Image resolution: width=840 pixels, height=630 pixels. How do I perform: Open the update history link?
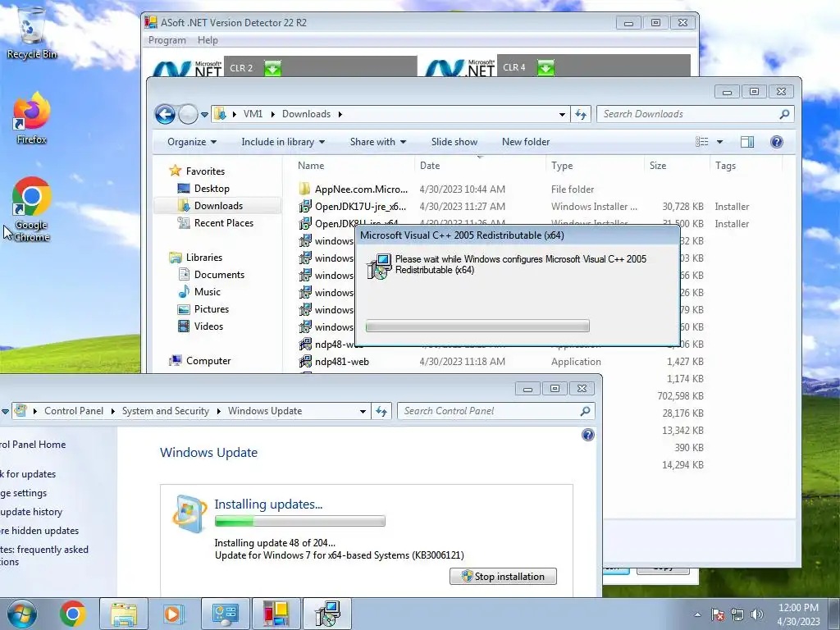click(31, 512)
